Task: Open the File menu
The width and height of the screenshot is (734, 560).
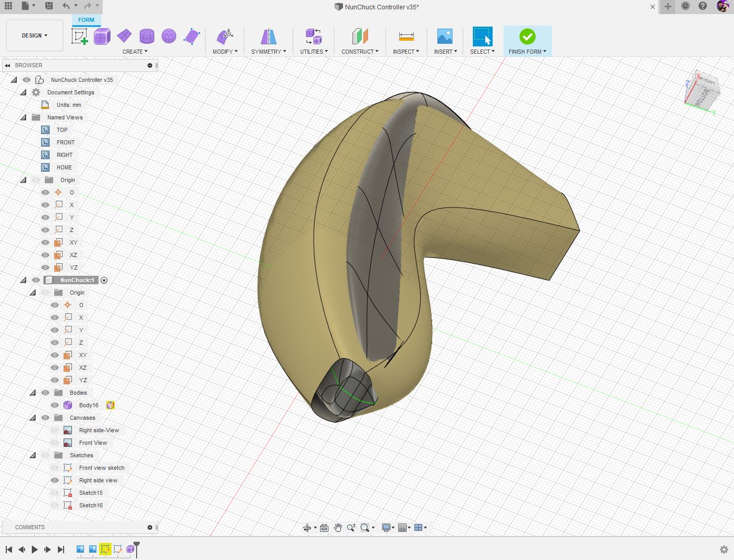Action: [28, 6]
